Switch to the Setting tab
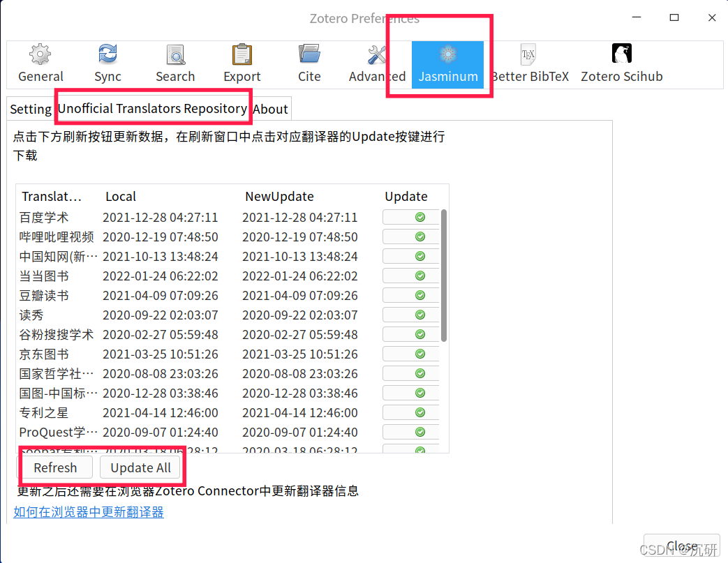The width and height of the screenshot is (728, 563). pyautogui.click(x=31, y=109)
